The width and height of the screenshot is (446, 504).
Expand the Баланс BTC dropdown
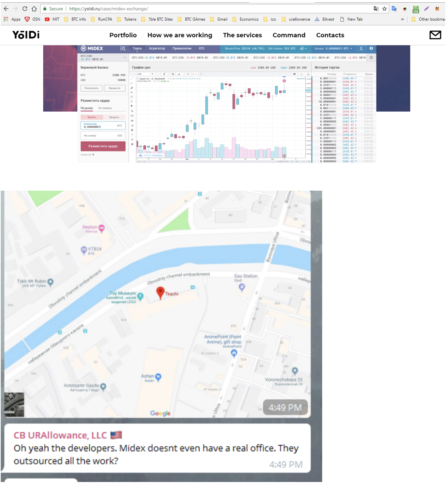[334, 49]
